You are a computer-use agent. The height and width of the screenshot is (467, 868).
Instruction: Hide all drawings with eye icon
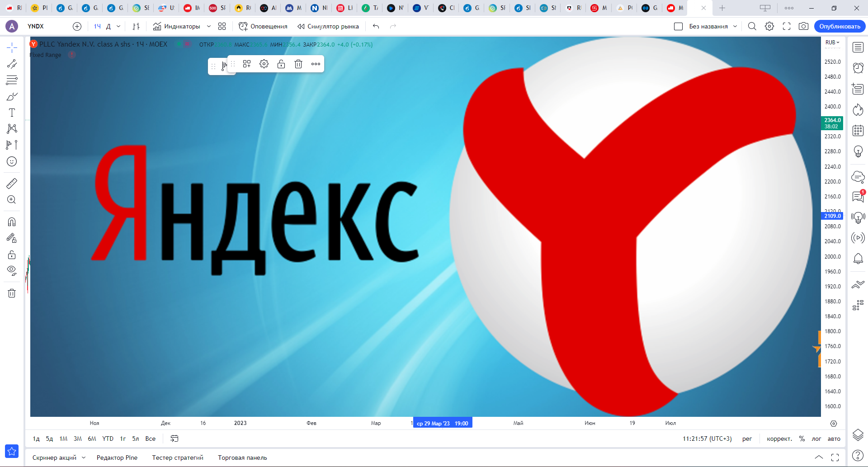[12, 271]
